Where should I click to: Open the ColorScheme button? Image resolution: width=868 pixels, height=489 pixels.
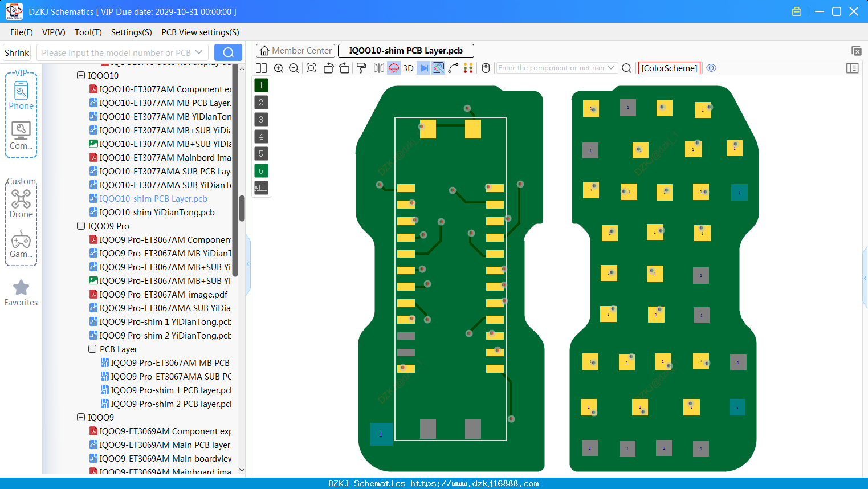(x=669, y=68)
